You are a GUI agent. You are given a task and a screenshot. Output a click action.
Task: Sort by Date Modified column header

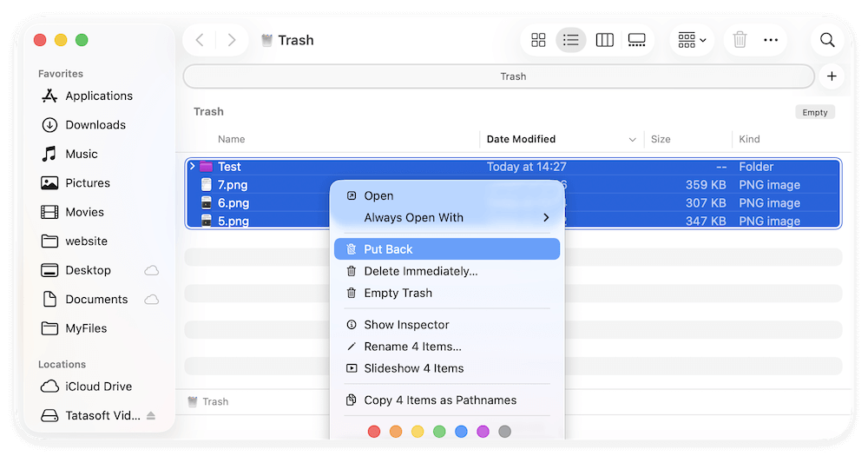(x=521, y=139)
